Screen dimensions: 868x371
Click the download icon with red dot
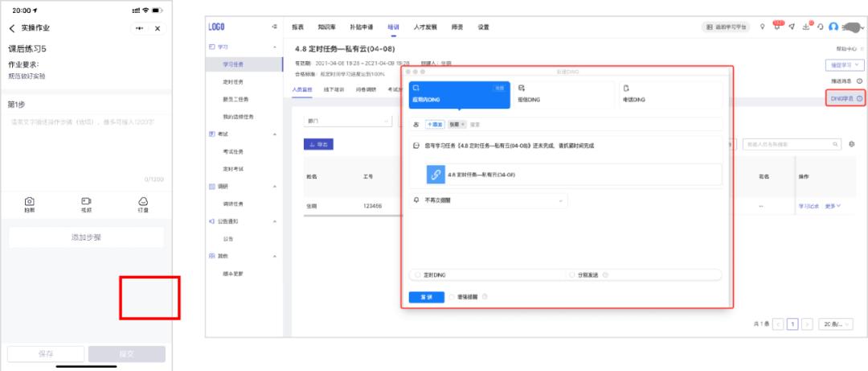807,26
